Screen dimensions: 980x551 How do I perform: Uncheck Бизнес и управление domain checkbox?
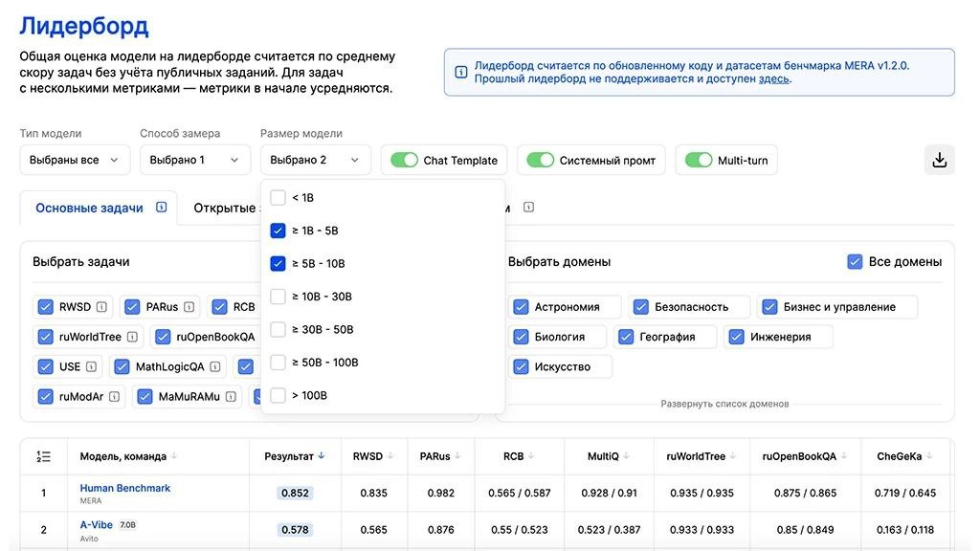coord(769,307)
